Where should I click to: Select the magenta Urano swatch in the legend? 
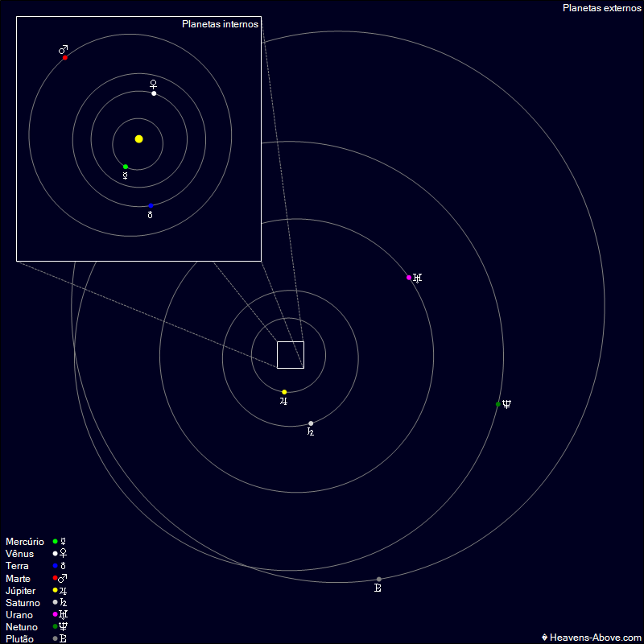click(x=55, y=615)
